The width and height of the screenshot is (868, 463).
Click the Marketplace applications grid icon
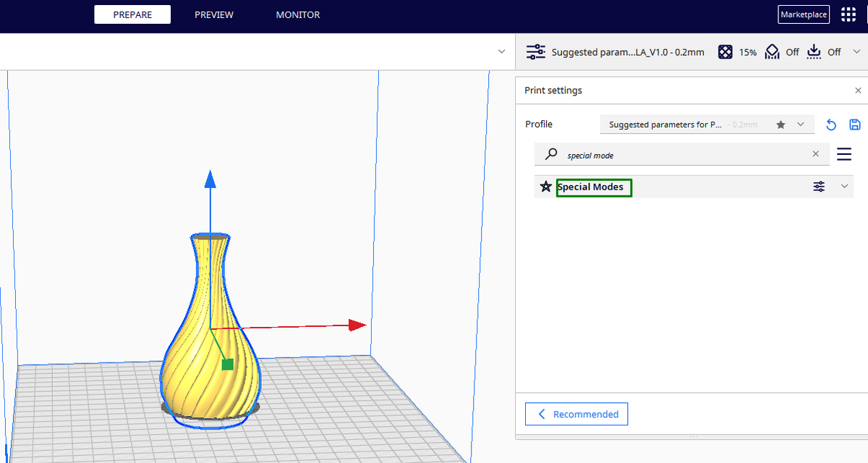pyautogui.click(x=848, y=14)
